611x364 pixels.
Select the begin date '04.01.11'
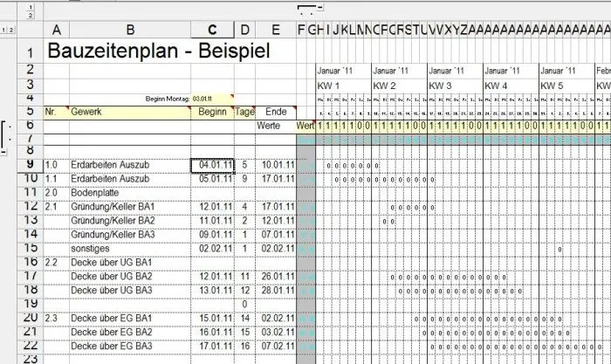(x=213, y=165)
